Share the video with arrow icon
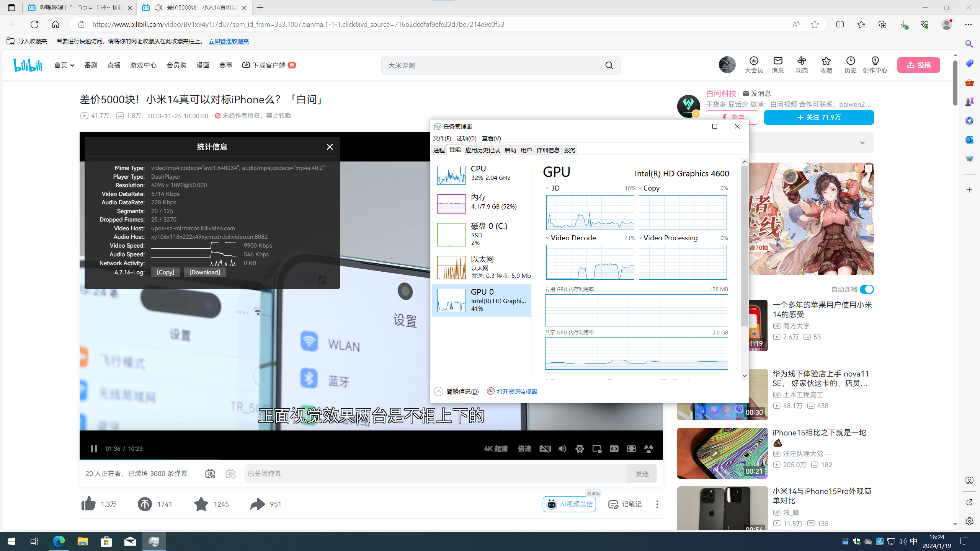Screen dimensions: 980x551 pos(257,504)
